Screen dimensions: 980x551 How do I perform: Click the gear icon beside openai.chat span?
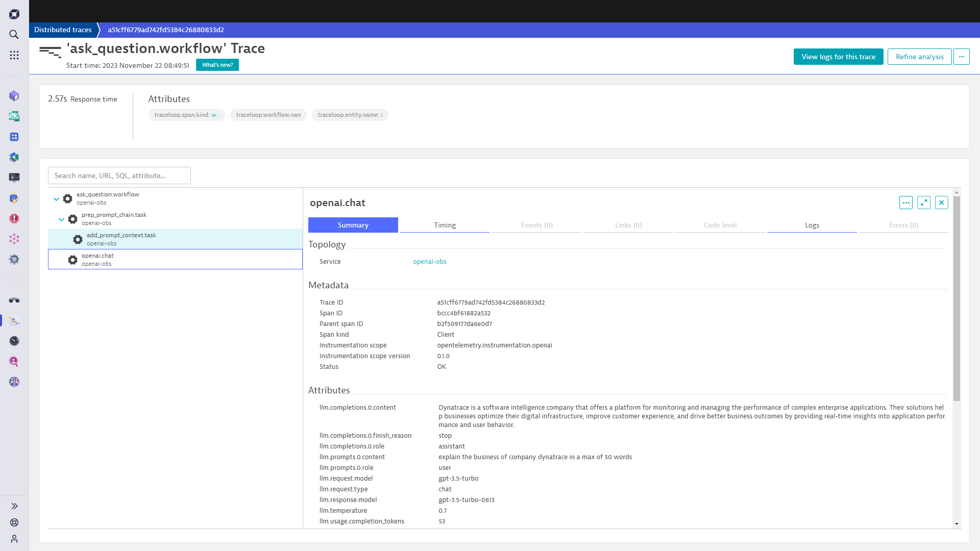(x=72, y=260)
